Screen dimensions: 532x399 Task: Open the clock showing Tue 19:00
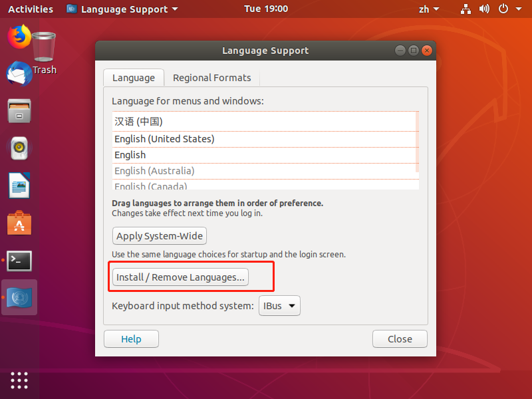click(266, 9)
